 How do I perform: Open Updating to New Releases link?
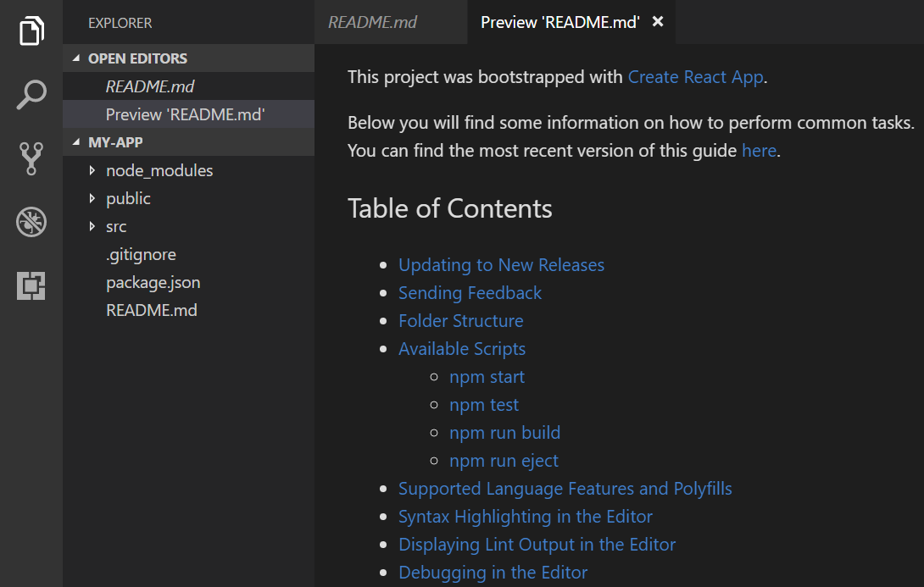502,265
